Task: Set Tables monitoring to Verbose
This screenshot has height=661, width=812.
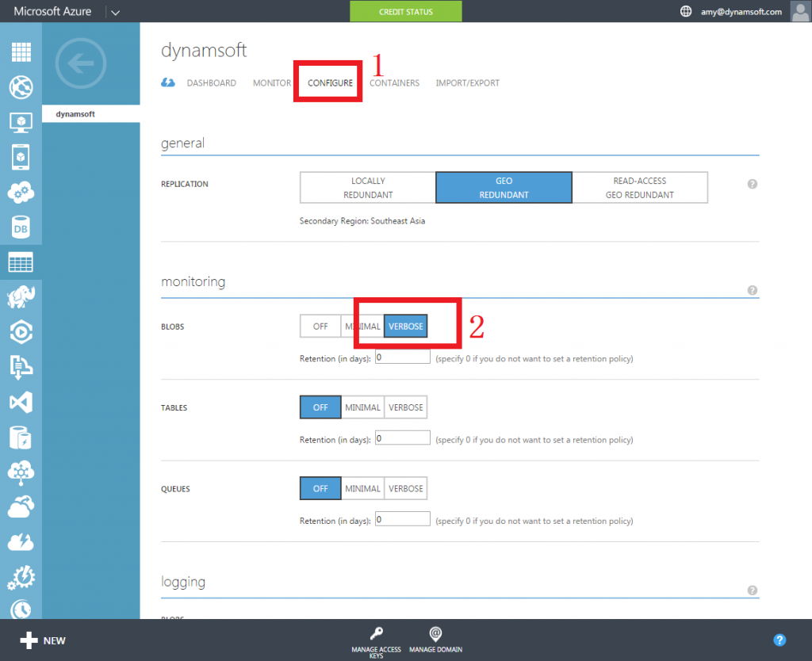Action: coord(406,407)
